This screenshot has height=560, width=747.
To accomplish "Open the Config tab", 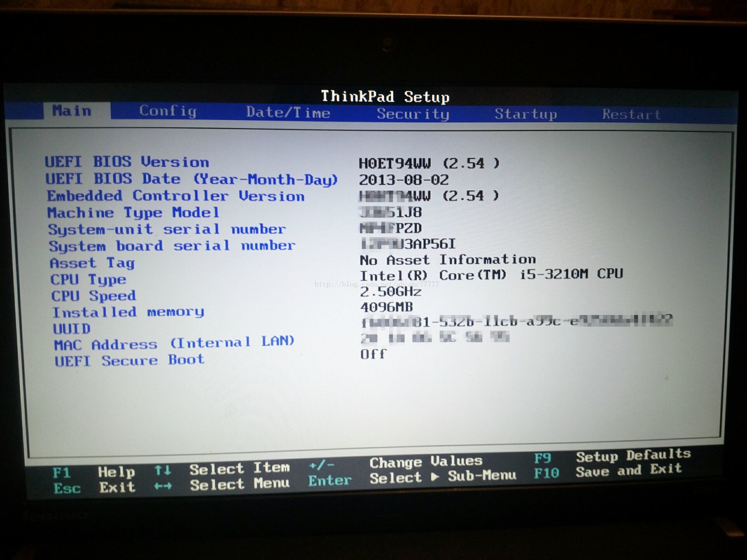I will coord(168,111).
